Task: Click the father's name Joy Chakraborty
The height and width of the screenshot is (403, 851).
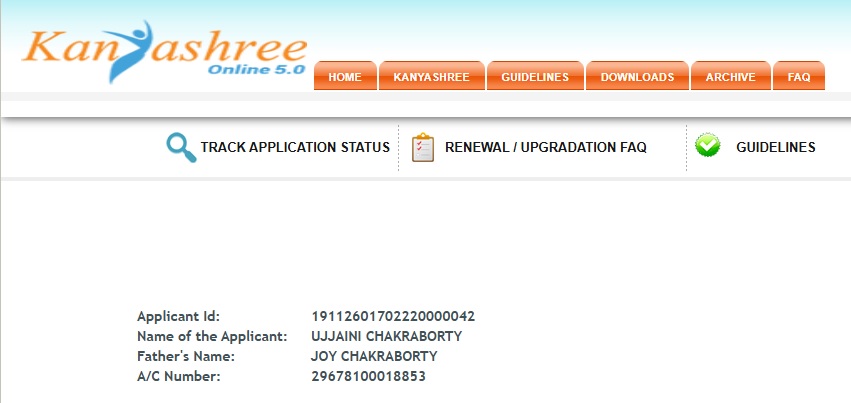Action: (375, 356)
